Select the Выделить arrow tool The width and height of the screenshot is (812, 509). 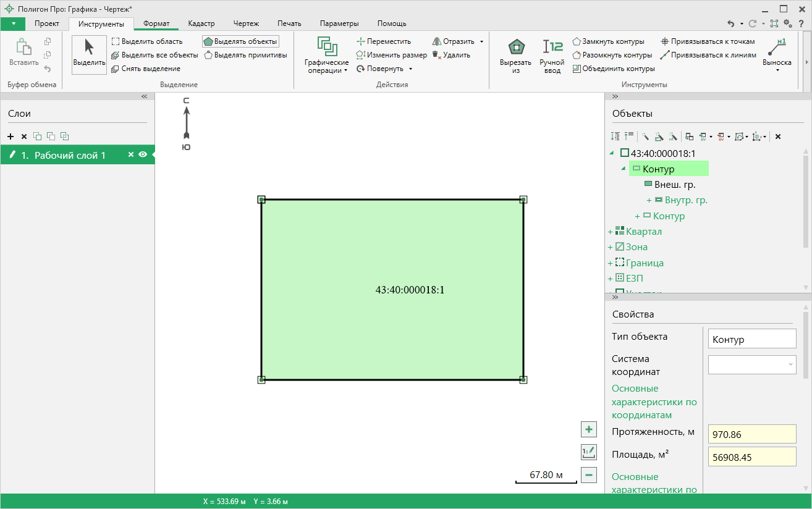tap(89, 54)
